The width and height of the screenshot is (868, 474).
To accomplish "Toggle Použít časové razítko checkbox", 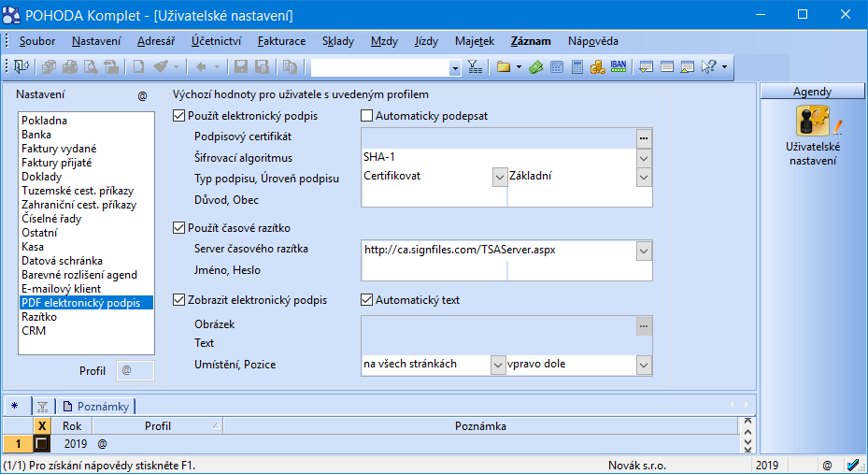I will 178,227.
